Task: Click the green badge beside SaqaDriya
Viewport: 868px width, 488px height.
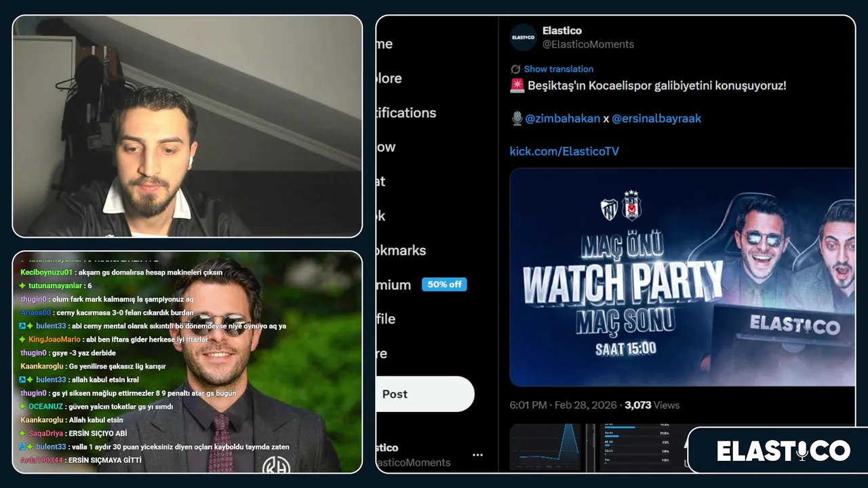Action: [22, 434]
